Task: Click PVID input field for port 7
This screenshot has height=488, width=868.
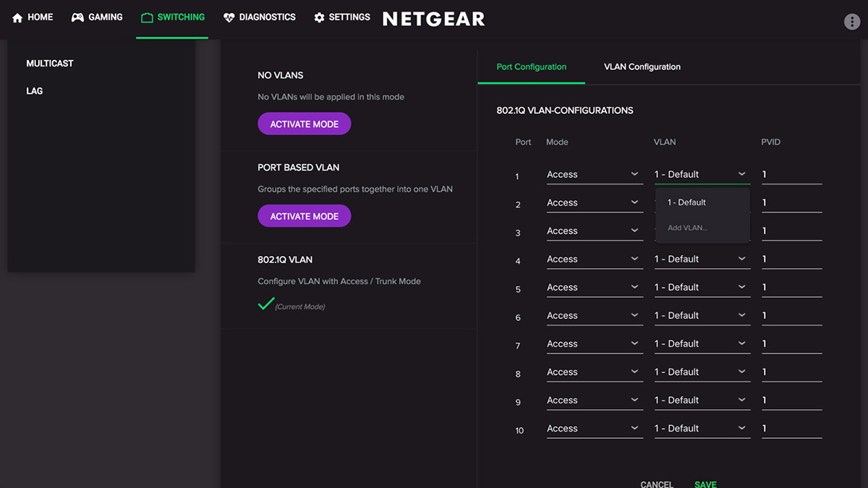Action: tap(791, 343)
